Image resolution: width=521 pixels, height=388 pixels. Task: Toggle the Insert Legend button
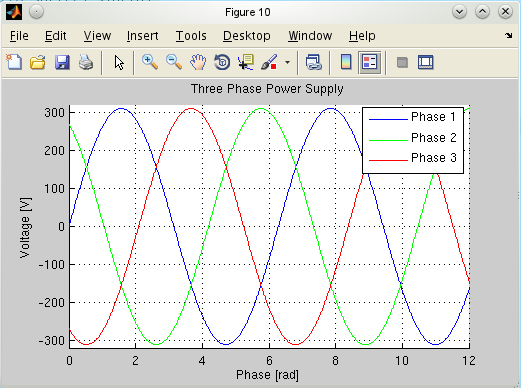click(x=370, y=62)
